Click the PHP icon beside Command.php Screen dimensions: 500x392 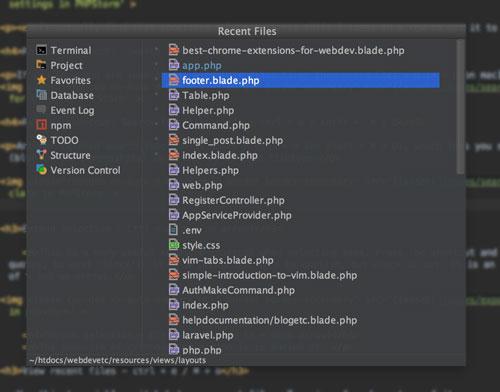[174, 125]
